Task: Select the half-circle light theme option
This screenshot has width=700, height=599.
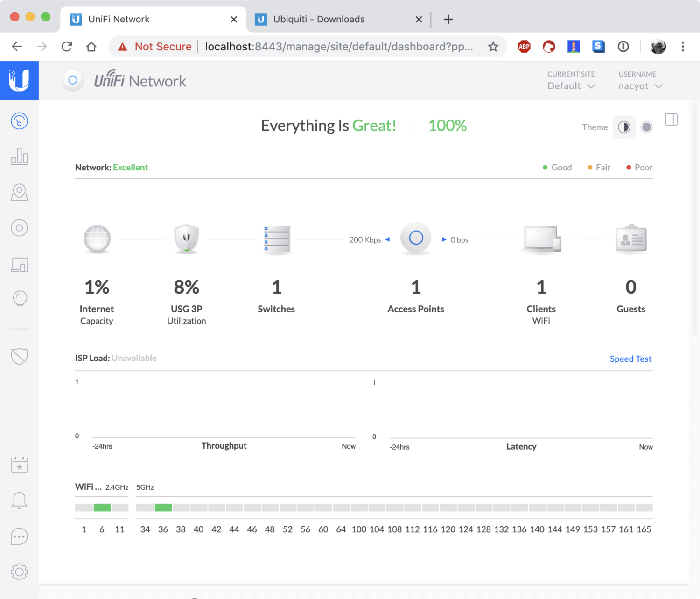Action: click(x=624, y=127)
